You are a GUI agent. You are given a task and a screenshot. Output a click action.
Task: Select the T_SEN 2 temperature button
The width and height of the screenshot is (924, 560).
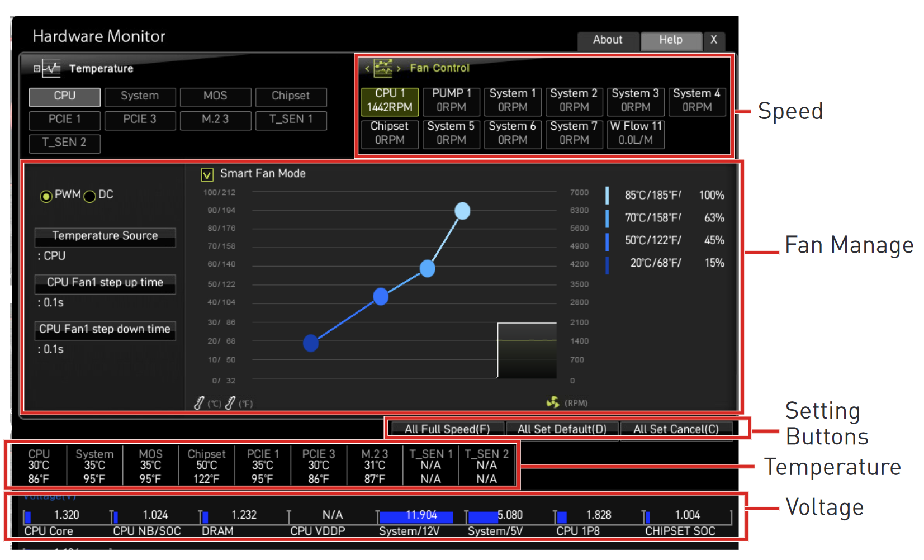(x=65, y=143)
